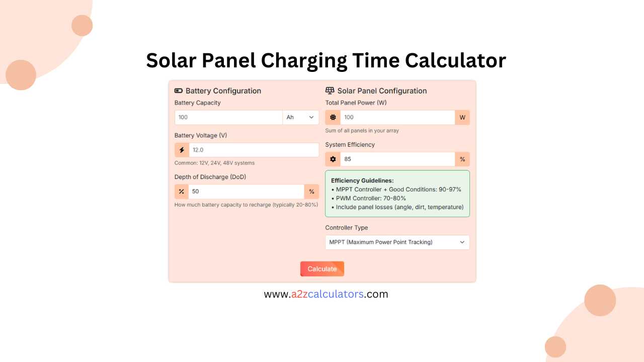Click the battery icon beside Battery Configuration

[179, 90]
